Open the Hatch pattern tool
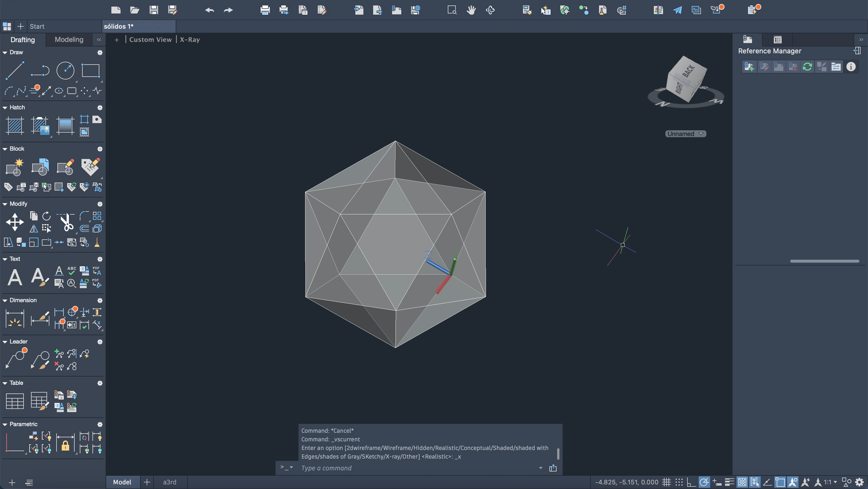868x489 pixels. pyautogui.click(x=15, y=126)
